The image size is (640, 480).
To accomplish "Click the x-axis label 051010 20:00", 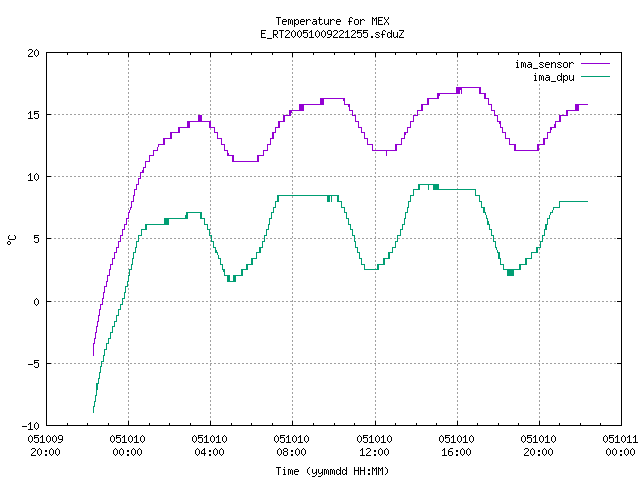I will tap(539, 446).
